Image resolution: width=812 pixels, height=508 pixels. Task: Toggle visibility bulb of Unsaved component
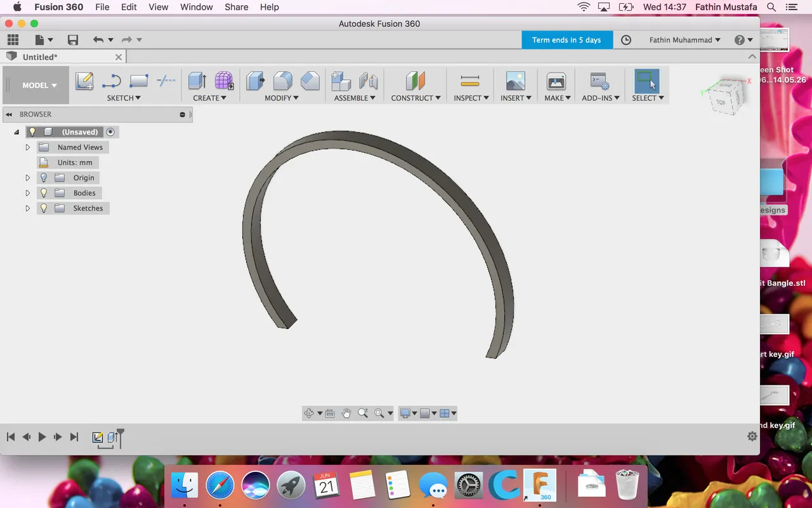[33, 132]
